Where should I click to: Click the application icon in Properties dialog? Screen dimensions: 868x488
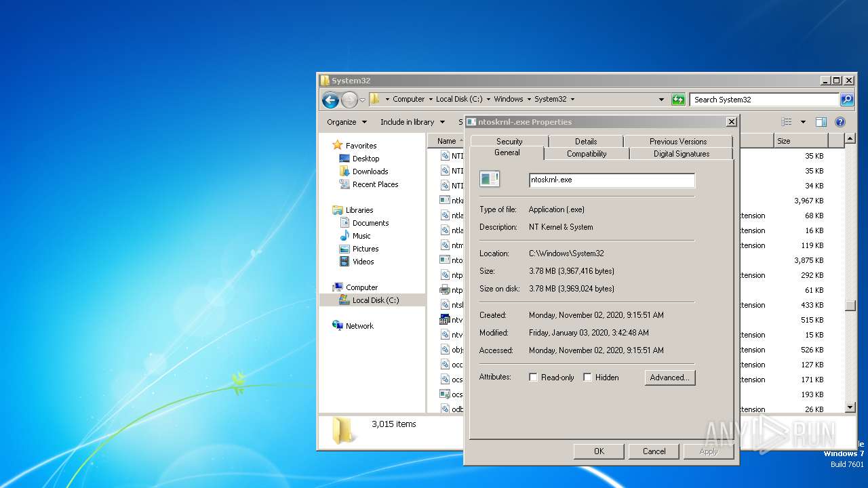point(490,179)
